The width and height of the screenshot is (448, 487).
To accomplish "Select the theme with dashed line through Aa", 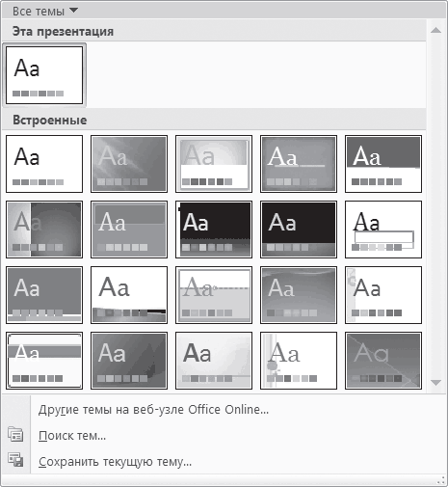I will coord(214,295).
